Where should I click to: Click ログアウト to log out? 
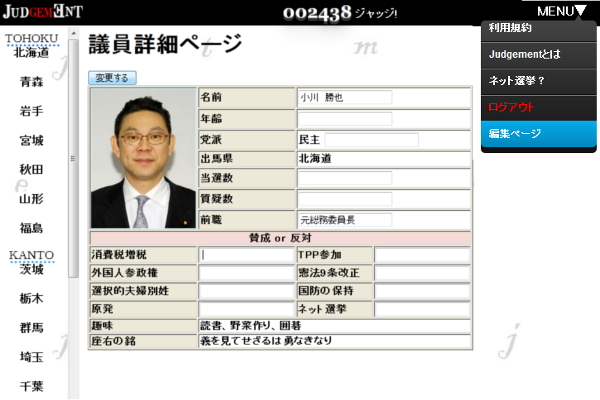(x=538, y=107)
